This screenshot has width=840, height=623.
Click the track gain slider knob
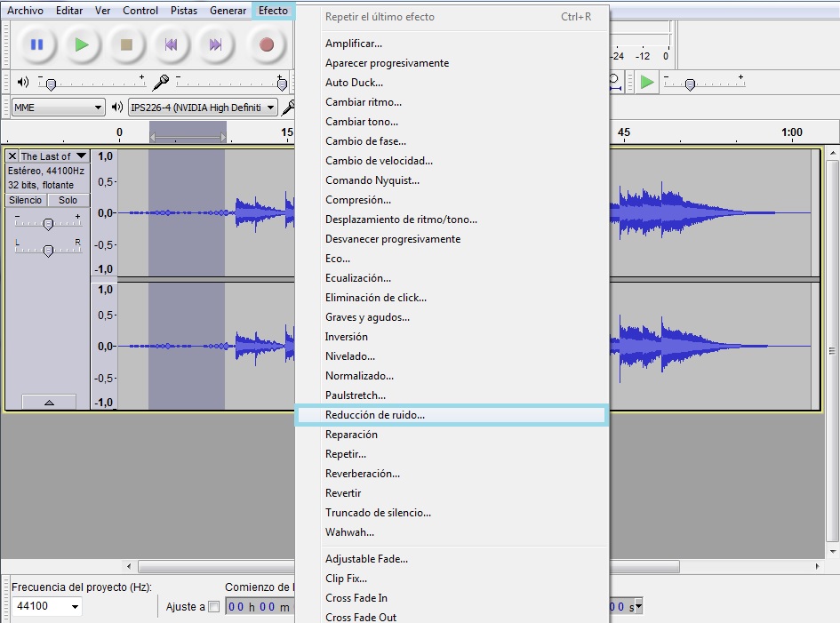(x=48, y=224)
